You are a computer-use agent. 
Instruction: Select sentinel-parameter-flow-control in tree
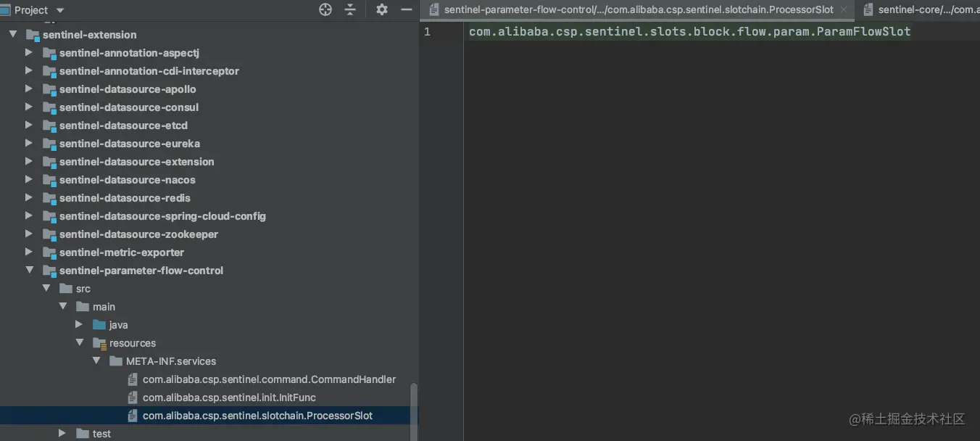pos(141,271)
